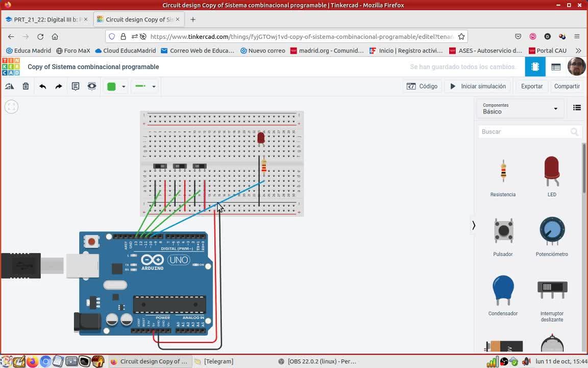Open the notes annotation tool
This screenshot has width=588, height=368.
click(76, 86)
